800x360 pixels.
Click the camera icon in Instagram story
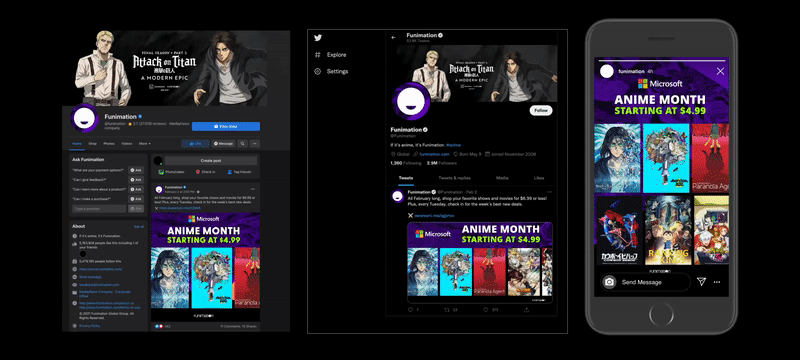(x=609, y=282)
